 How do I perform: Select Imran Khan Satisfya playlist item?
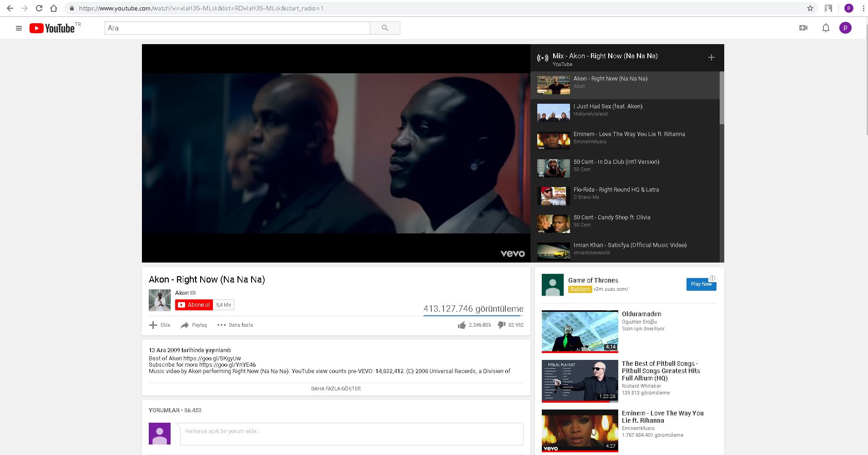(625, 251)
